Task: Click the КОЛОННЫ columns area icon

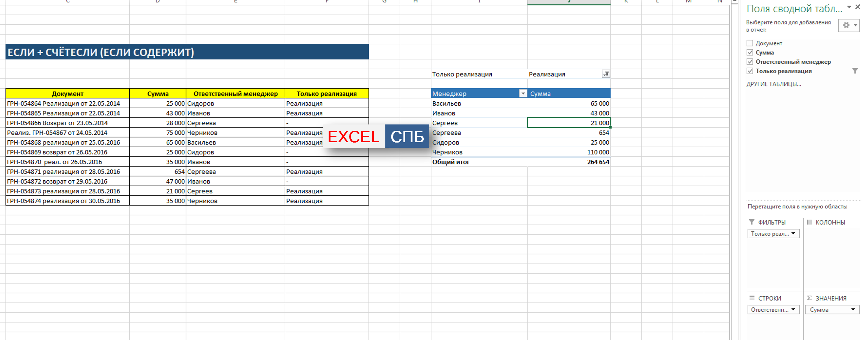Action: 809,222
